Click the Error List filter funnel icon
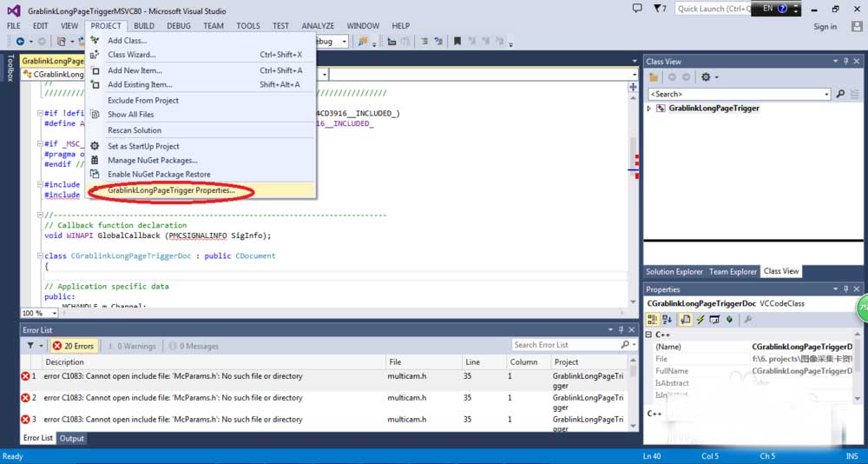 tap(30, 346)
